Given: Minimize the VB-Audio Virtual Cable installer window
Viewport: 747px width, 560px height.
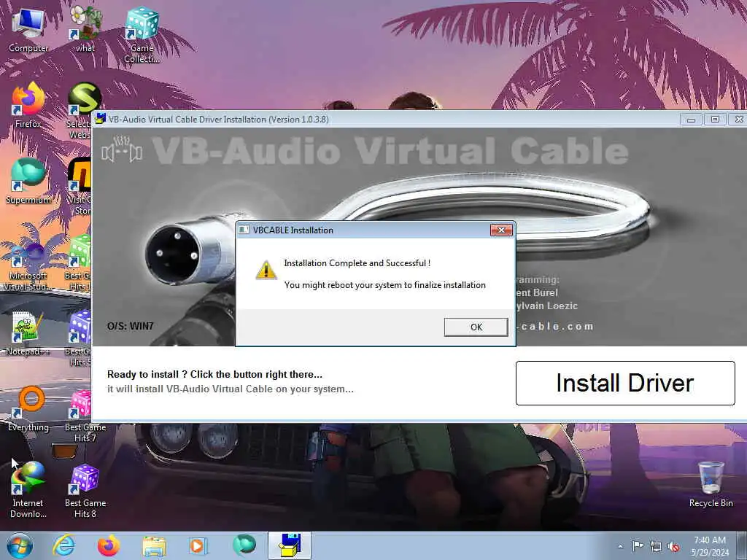Looking at the screenshot, I should click(x=691, y=120).
